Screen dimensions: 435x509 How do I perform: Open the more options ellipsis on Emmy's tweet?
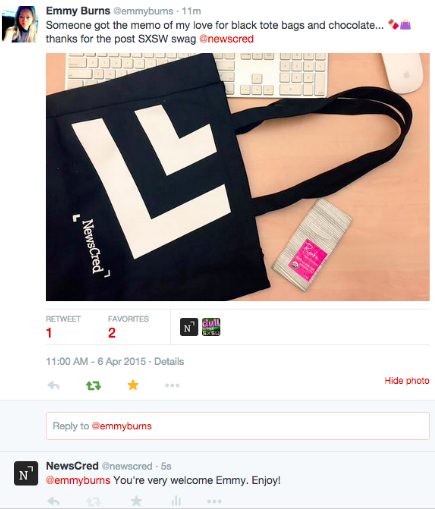pyautogui.click(x=172, y=385)
